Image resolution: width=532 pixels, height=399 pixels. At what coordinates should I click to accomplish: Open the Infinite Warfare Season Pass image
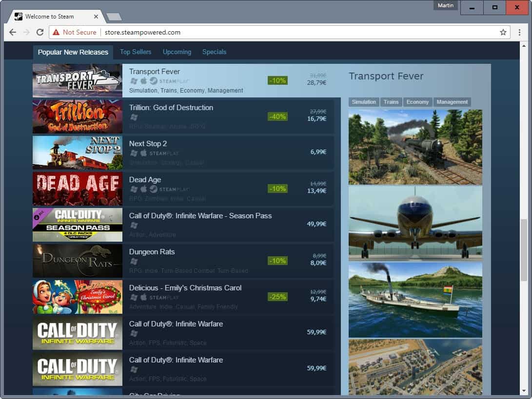[78, 225]
